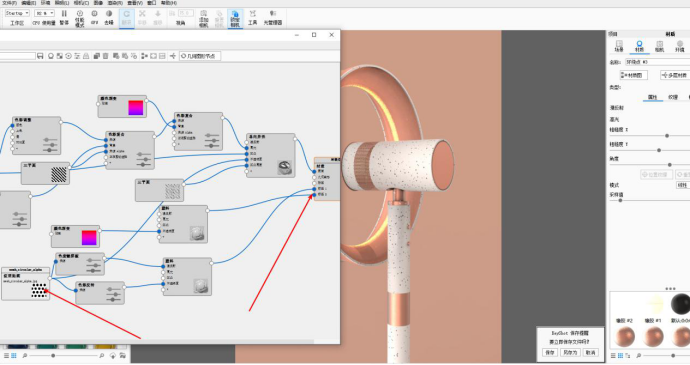Click the lower gradient node's magenta swatch

(x=89, y=238)
